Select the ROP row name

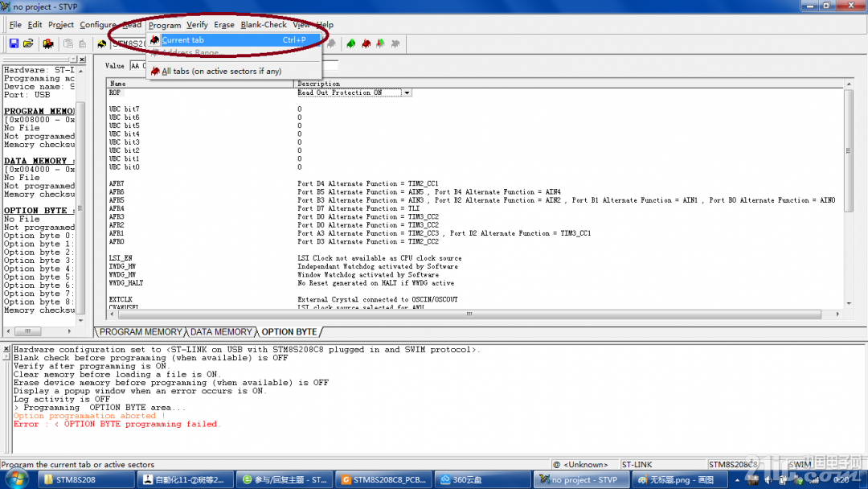point(115,92)
